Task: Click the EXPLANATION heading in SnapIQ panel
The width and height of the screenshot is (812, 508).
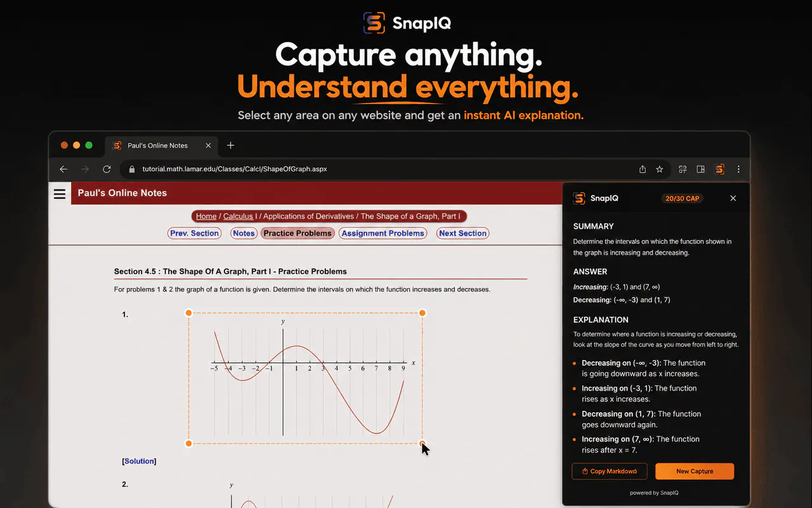Action: (x=601, y=320)
